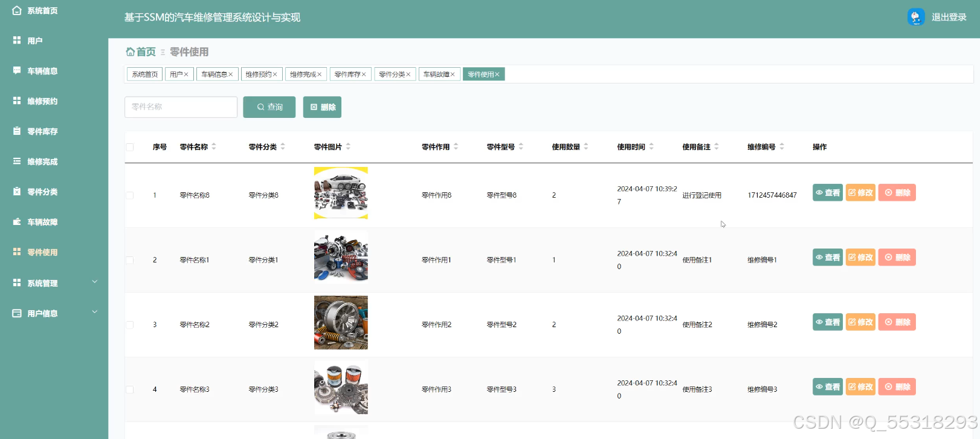The image size is (980, 439).
Task: Open the part image of 零件名称3
Action: tap(341, 387)
